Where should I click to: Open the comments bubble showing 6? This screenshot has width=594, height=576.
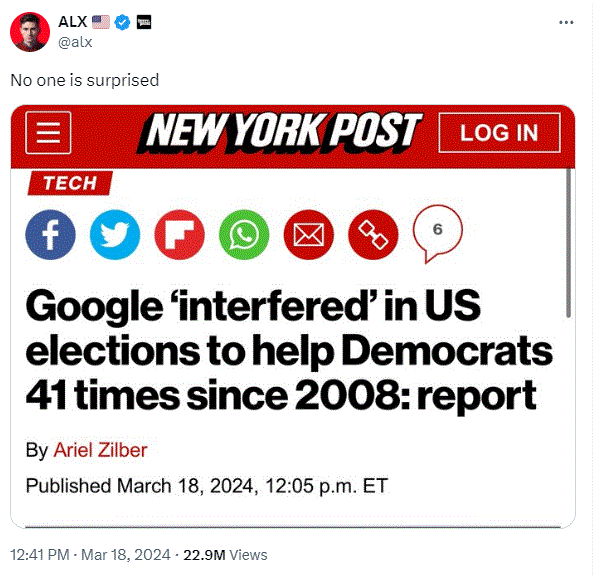coord(438,233)
